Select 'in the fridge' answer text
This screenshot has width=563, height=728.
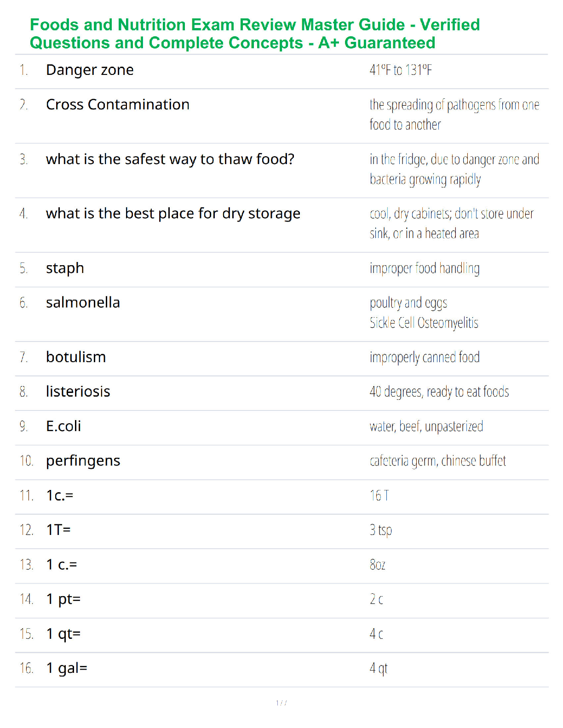(454, 169)
